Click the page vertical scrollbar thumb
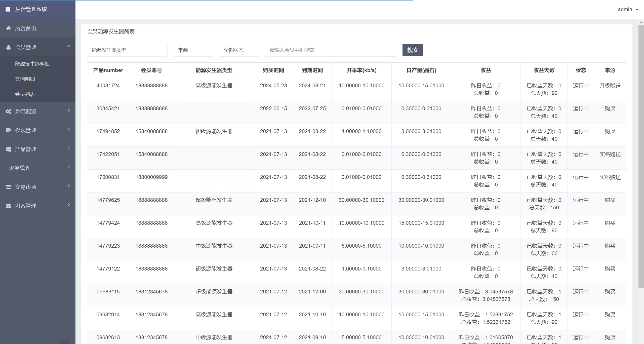Image resolution: width=644 pixels, height=344 pixels. click(x=641, y=156)
